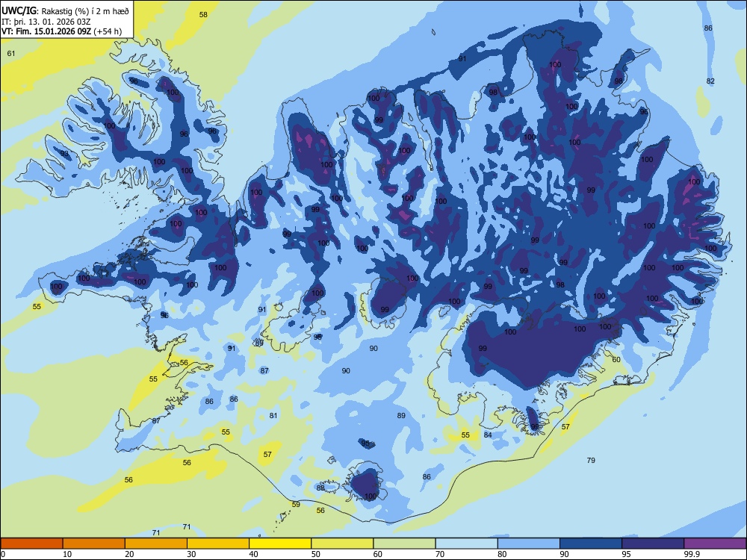Viewport: 747px width, 560px height.
Task: Select the purple legend swatch above 99.9
Action: coord(715,544)
